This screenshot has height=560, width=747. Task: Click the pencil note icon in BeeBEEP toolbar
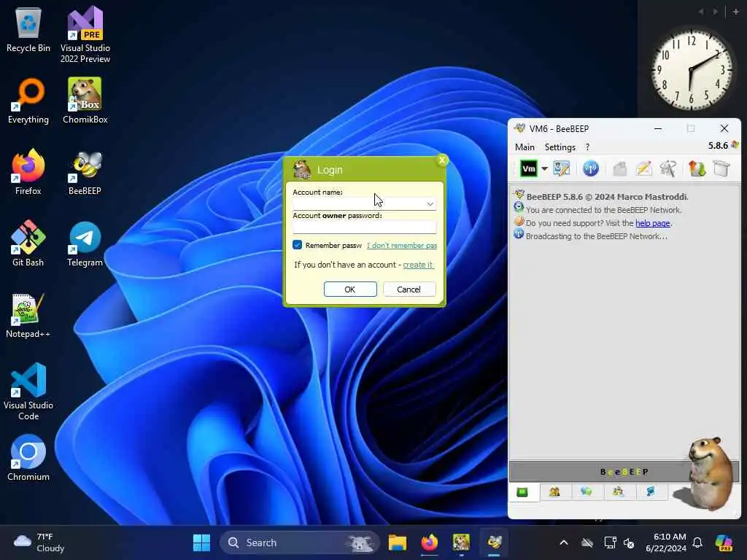tap(643, 168)
